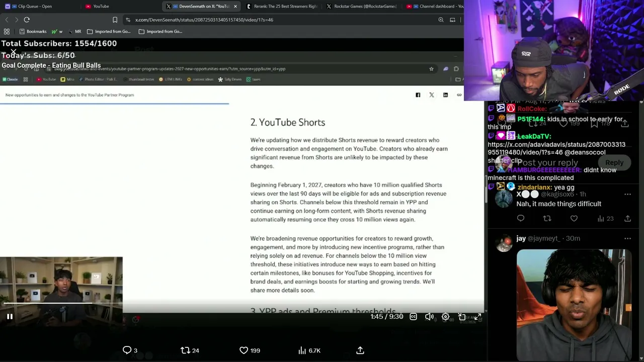The height and width of the screenshot is (362, 644).
Task: Share @kagisox6's reply
Action: [627, 218]
